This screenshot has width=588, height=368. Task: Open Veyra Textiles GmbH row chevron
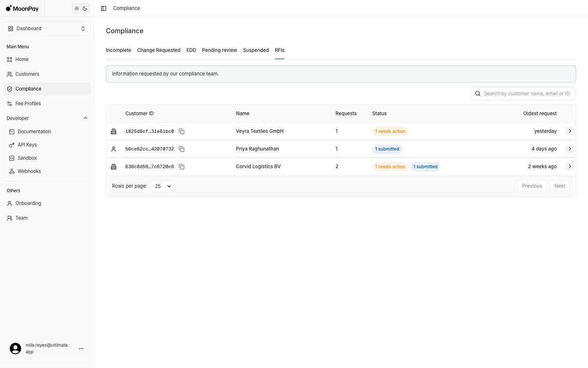point(570,131)
